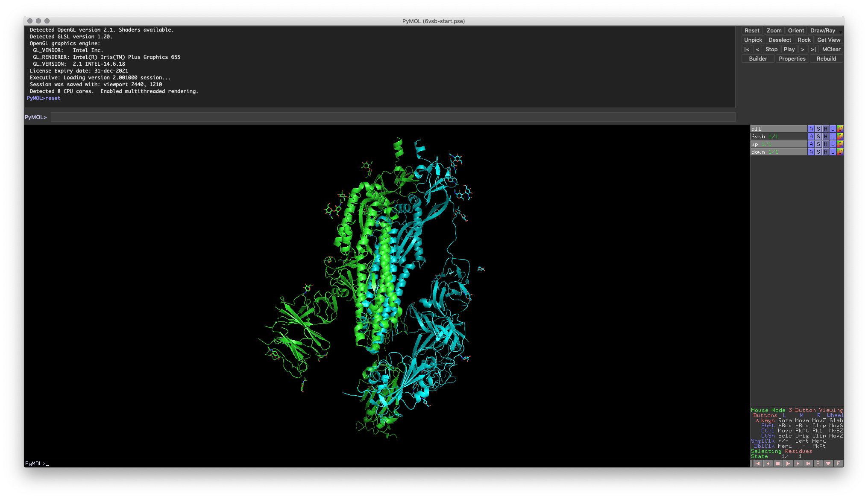
Task: Click the Rebuild button
Action: pyautogui.click(x=826, y=59)
